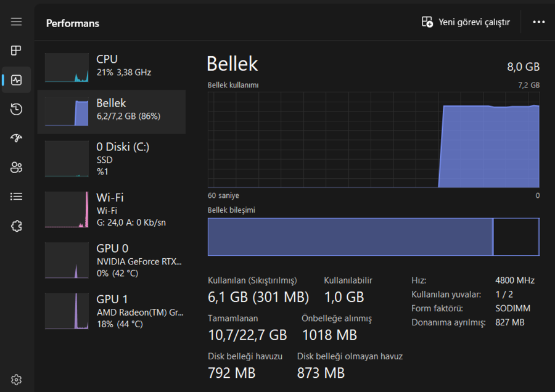Click the Bellek bileşimi composition bar
This screenshot has width=555, height=392.
point(374,237)
